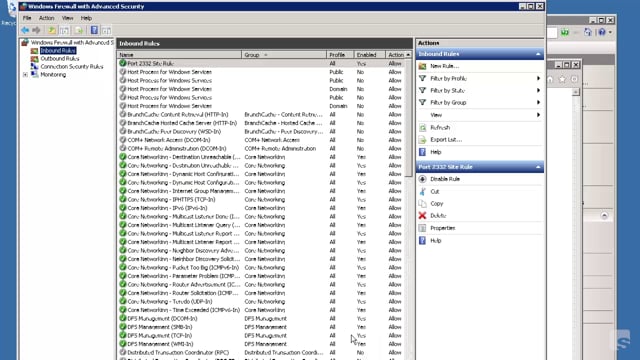The height and width of the screenshot is (360, 640).
Task: Click the Back arrow toolbar icon
Action: point(25,30)
